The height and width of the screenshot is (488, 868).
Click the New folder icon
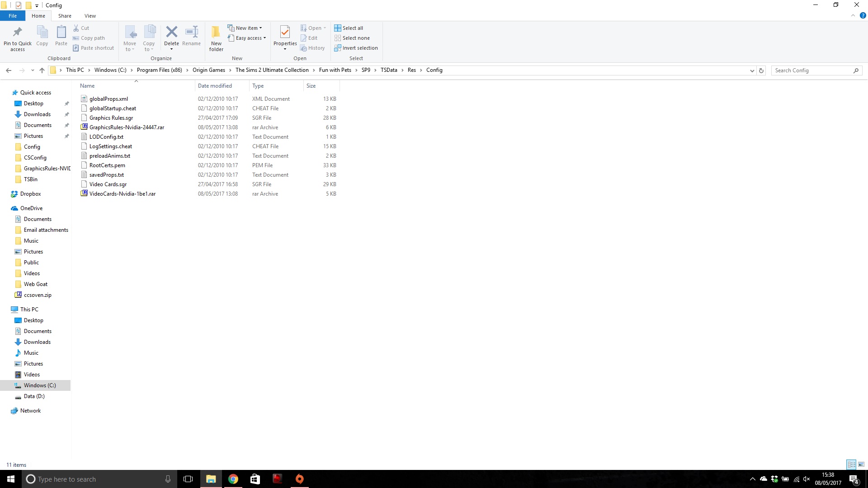216,33
